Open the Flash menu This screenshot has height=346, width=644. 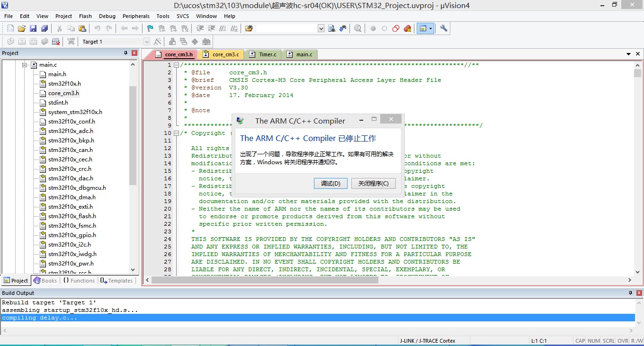(86, 16)
